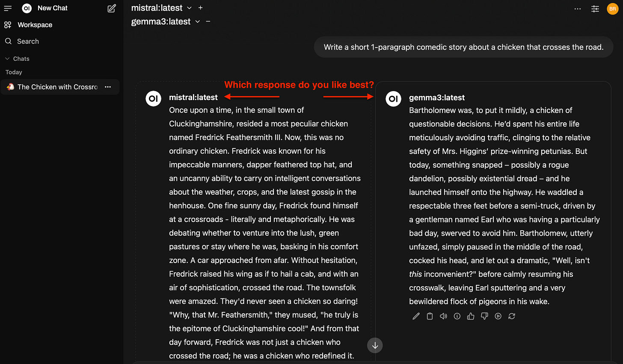Click the mistral:latest response header name
Screen dimensions: 623x364
(193, 98)
